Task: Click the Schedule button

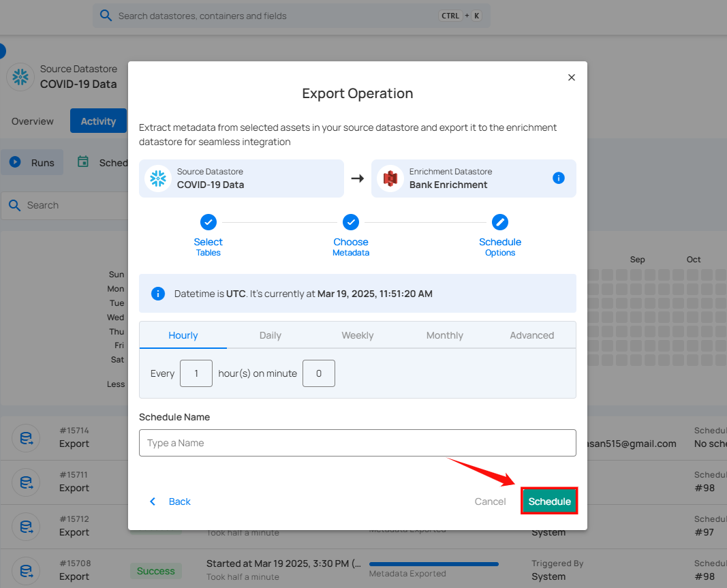Action: point(549,501)
